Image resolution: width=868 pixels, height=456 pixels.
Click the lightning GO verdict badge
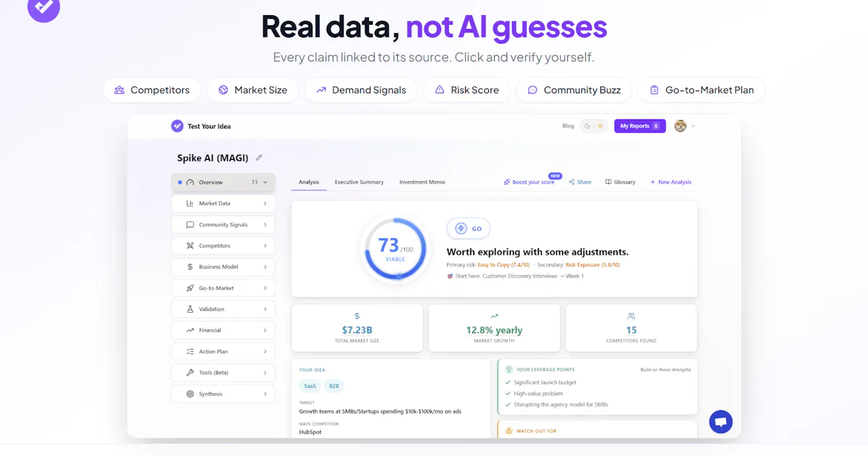[468, 228]
